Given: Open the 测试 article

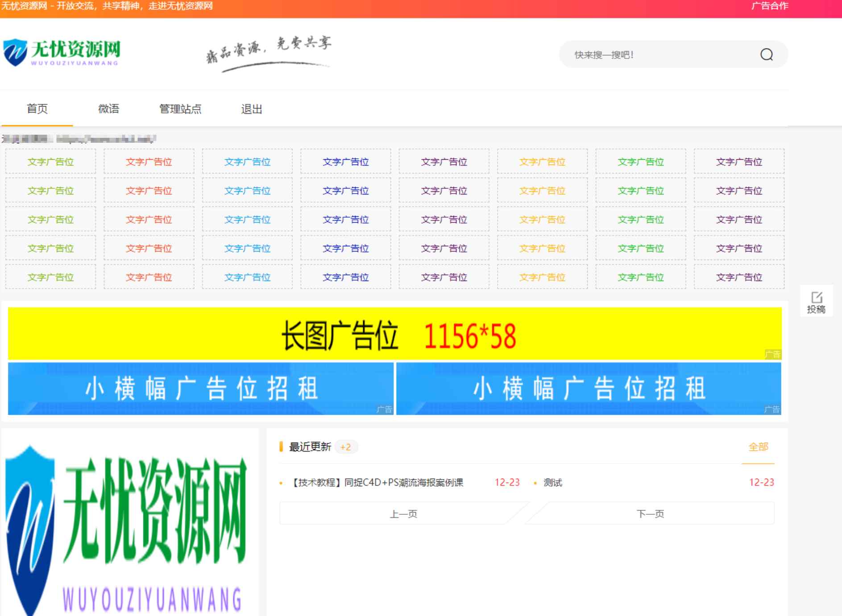Looking at the screenshot, I should [553, 483].
